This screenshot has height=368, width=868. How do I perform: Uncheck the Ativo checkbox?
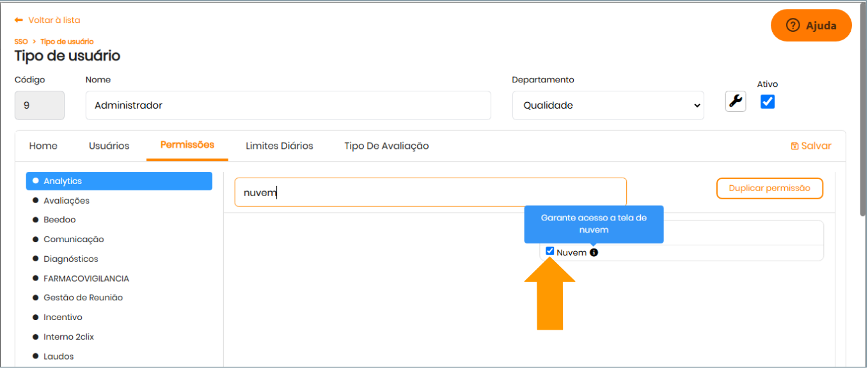click(768, 102)
